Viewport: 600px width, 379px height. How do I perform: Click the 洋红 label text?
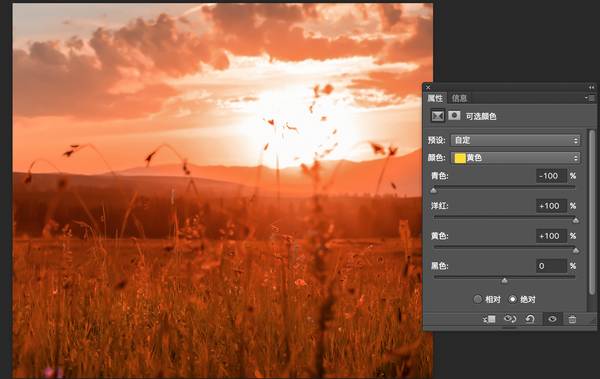[x=439, y=206]
